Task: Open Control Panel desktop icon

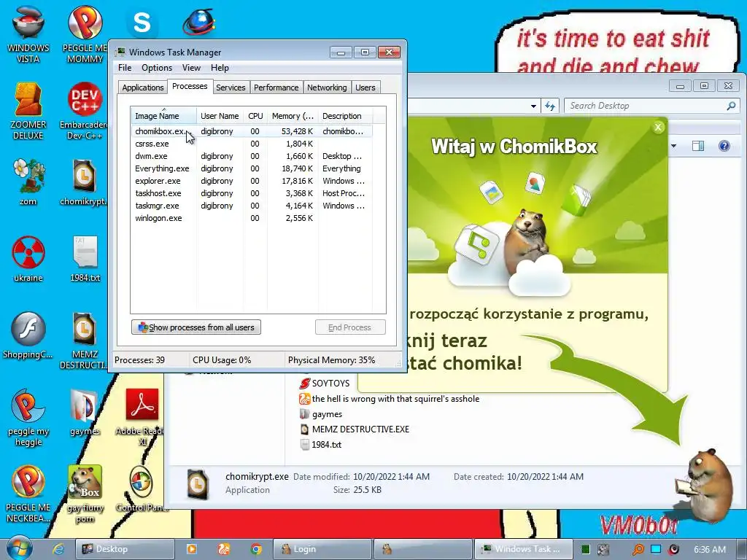Action: [142, 489]
